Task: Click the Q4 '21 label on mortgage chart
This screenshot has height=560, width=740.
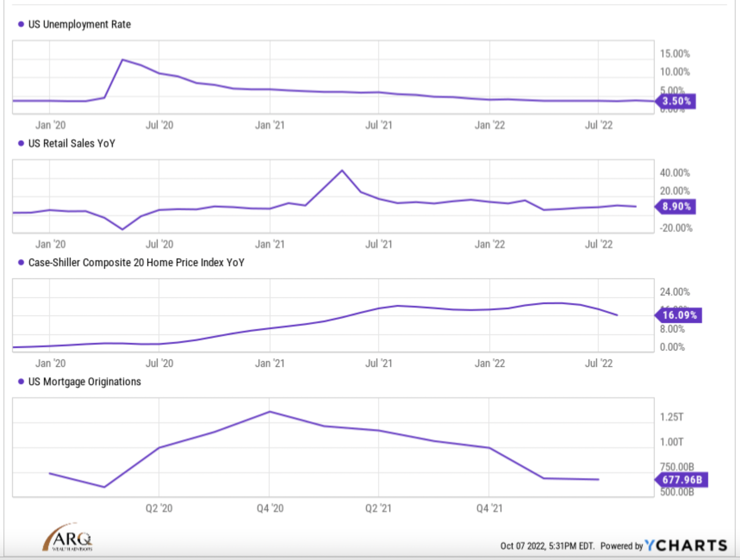Action: [x=489, y=508]
